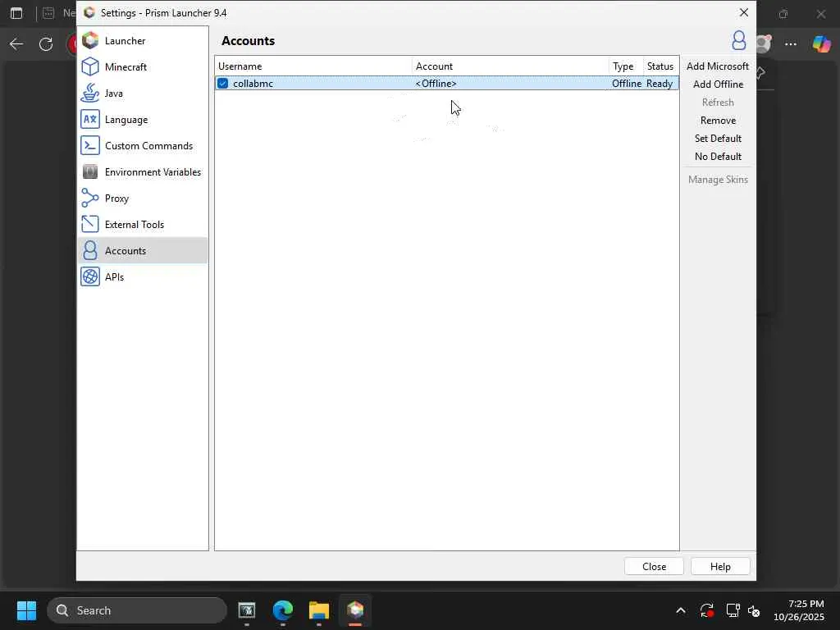Click the taskbar Search box

coord(137,610)
